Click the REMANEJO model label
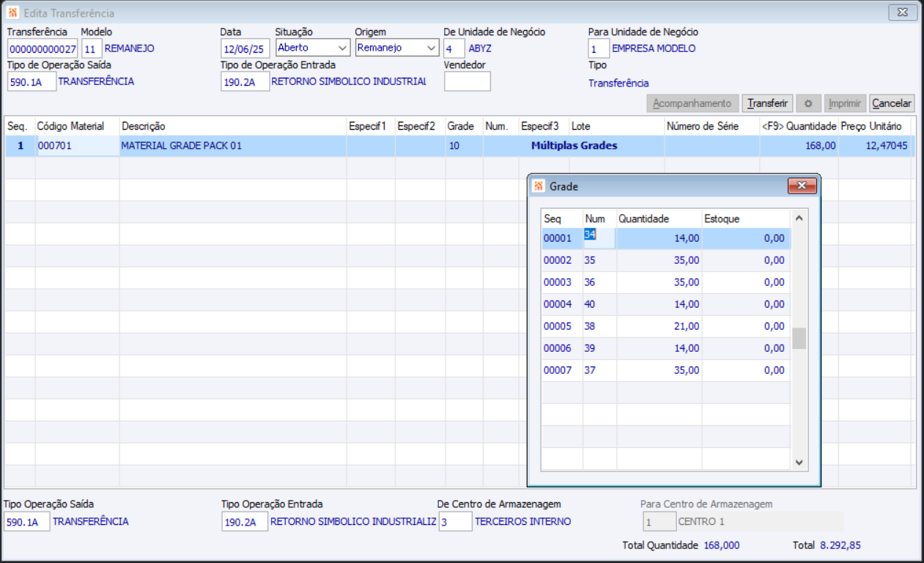 130,48
